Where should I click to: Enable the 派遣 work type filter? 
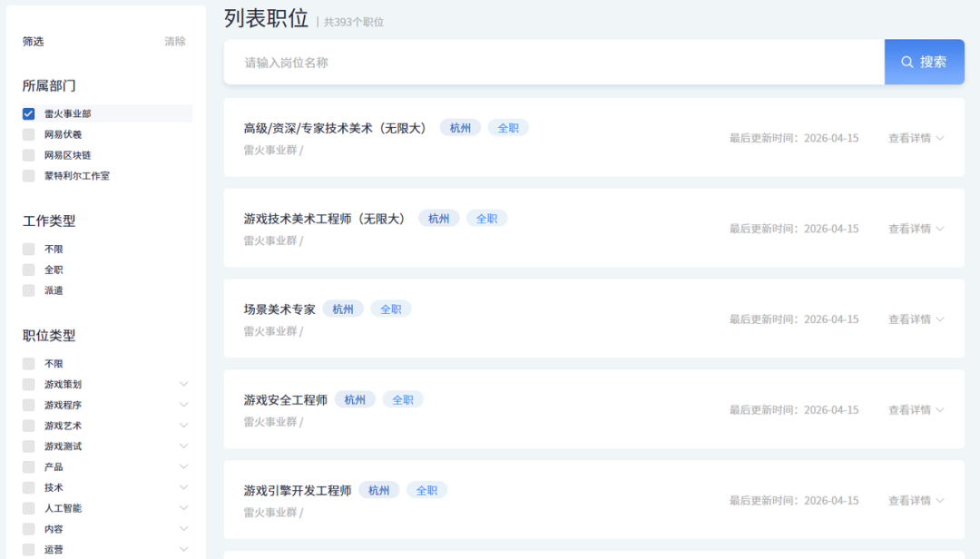coord(28,289)
